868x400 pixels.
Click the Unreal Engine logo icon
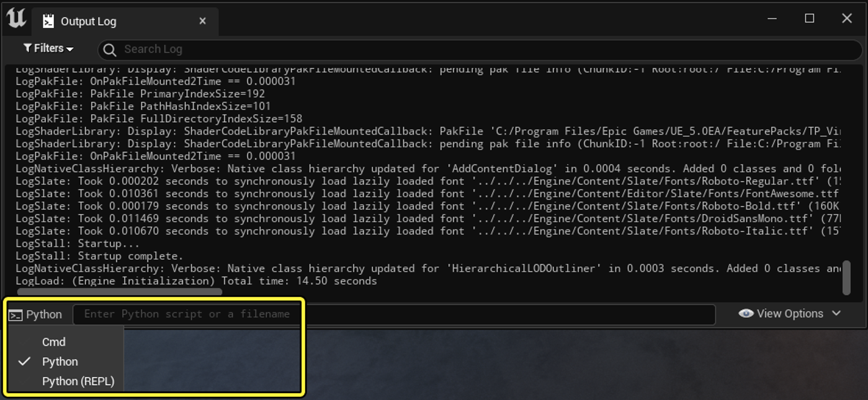click(x=16, y=18)
